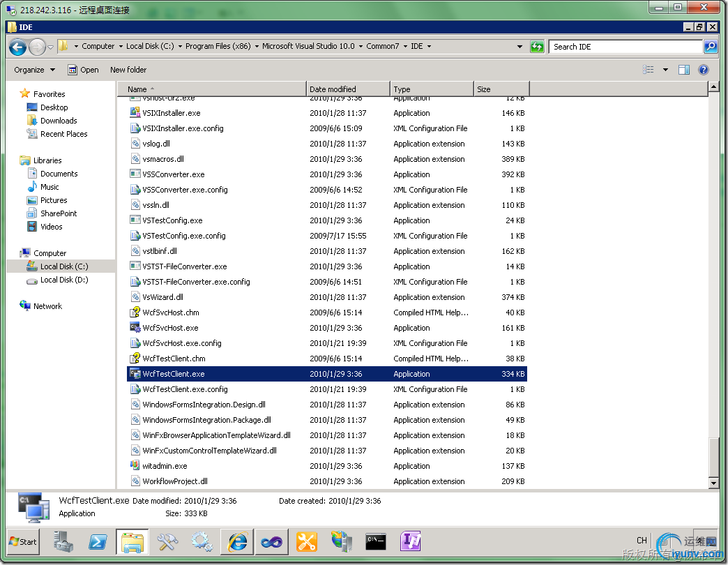Open Internet Explorer from taskbar
The height and width of the screenshot is (565, 728).
[237, 542]
